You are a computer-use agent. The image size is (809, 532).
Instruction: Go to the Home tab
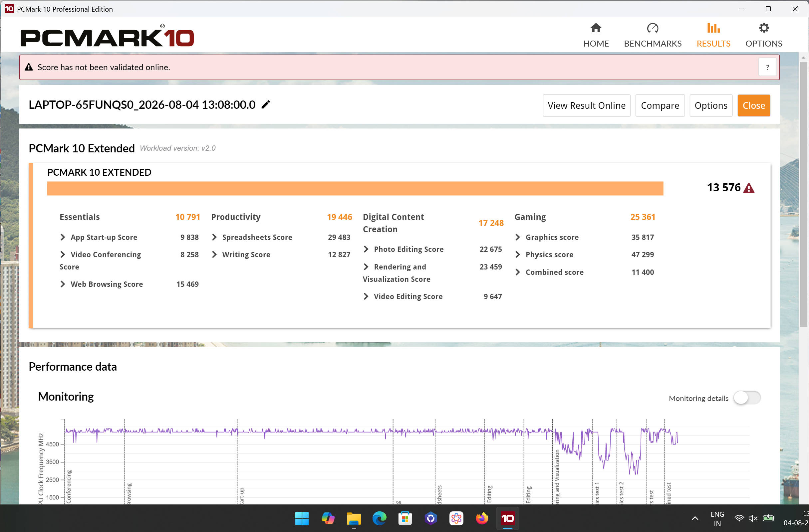point(596,35)
